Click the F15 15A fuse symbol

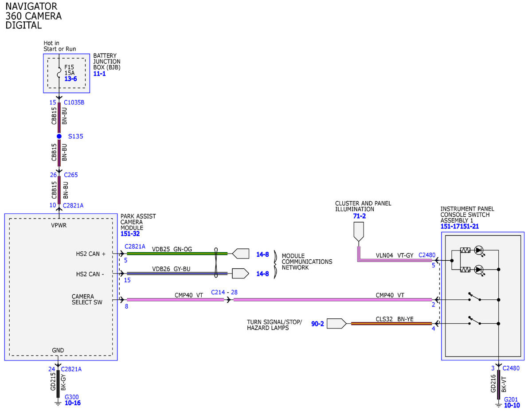59,72
